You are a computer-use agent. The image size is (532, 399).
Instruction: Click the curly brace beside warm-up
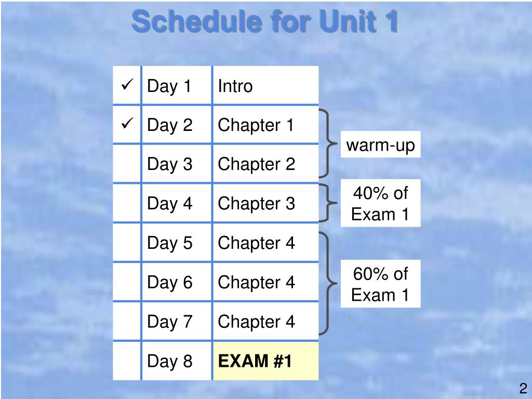pyautogui.click(x=328, y=143)
